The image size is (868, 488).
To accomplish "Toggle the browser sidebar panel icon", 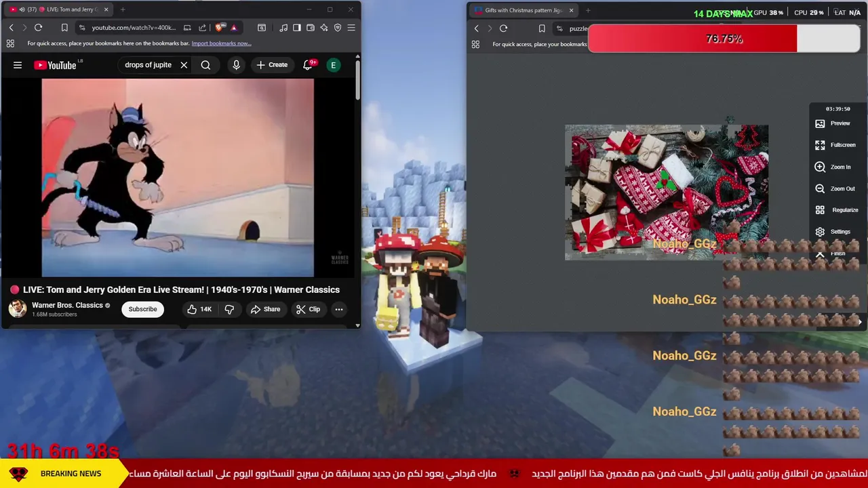I will coord(297,28).
